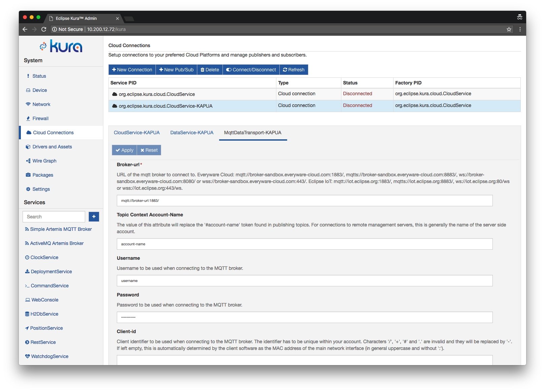
Task: Click the Packages briefcase icon
Action: [x=28, y=175]
